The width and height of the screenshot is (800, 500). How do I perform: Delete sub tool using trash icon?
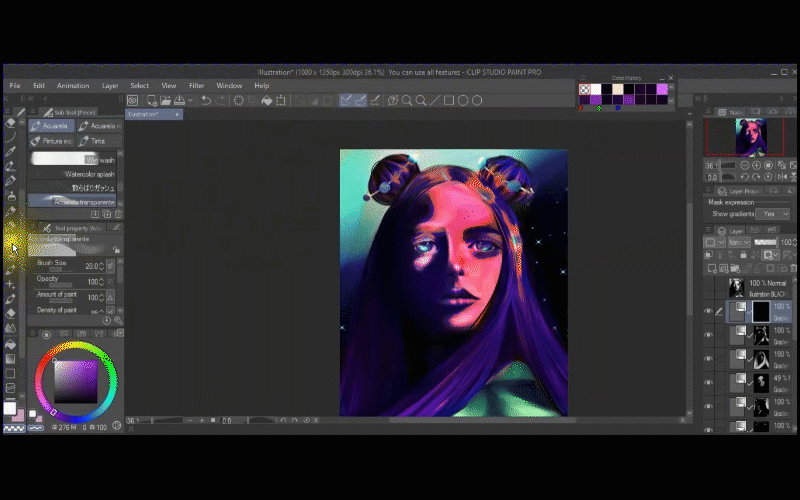tap(119, 214)
